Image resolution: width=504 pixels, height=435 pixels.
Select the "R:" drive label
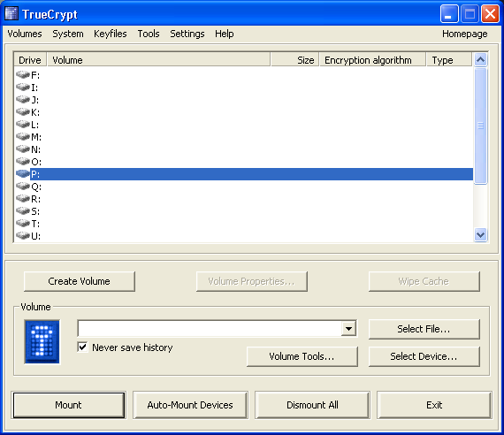[x=35, y=199]
